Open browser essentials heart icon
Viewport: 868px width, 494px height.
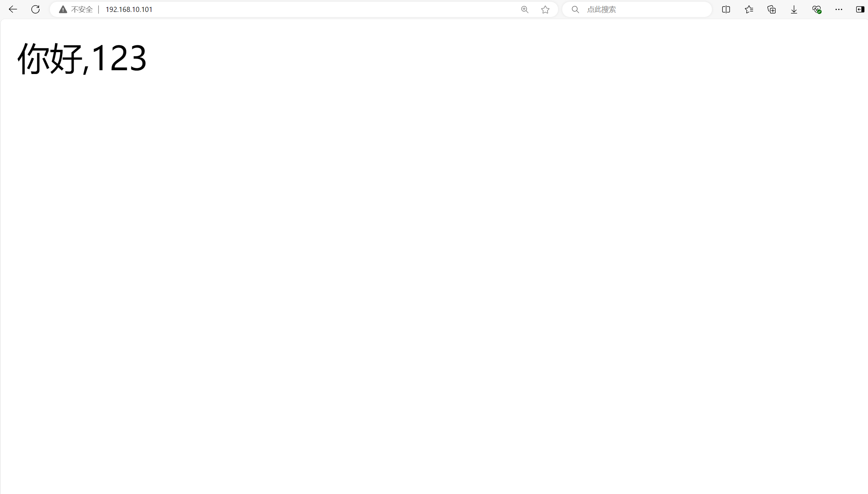[x=817, y=10]
